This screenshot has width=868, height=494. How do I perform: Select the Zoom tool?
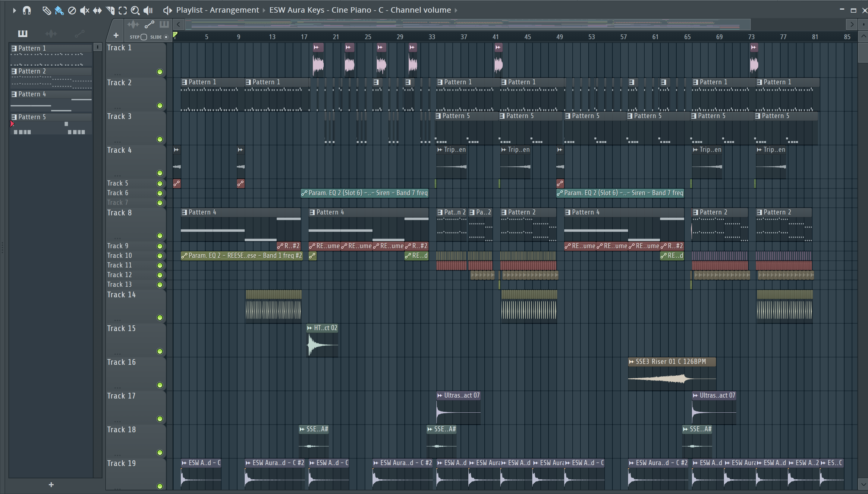[x=135, y=10]
